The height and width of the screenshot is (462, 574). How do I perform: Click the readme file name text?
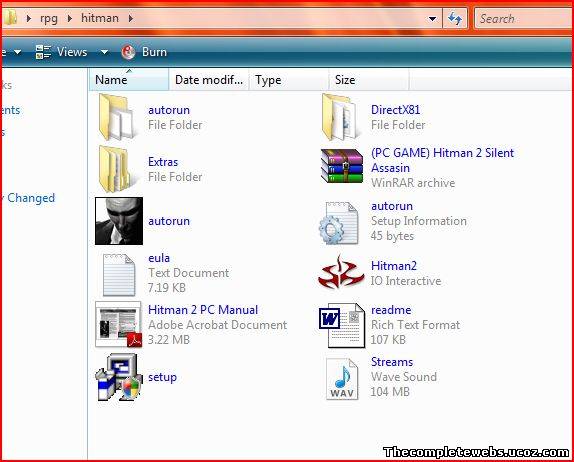click(x=391, y=310)
